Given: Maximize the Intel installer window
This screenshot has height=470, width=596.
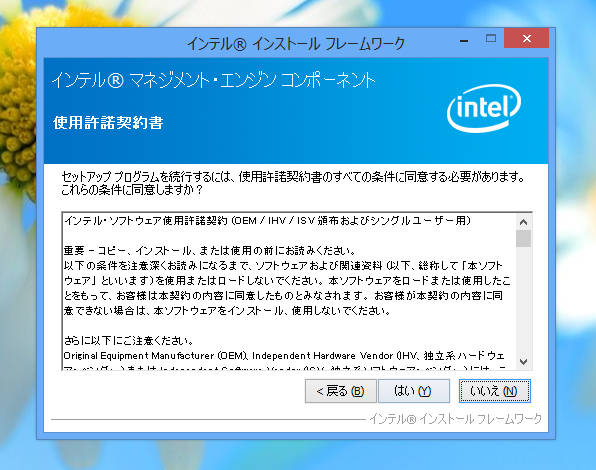Looking at the screenshot, I should [491, 38].
